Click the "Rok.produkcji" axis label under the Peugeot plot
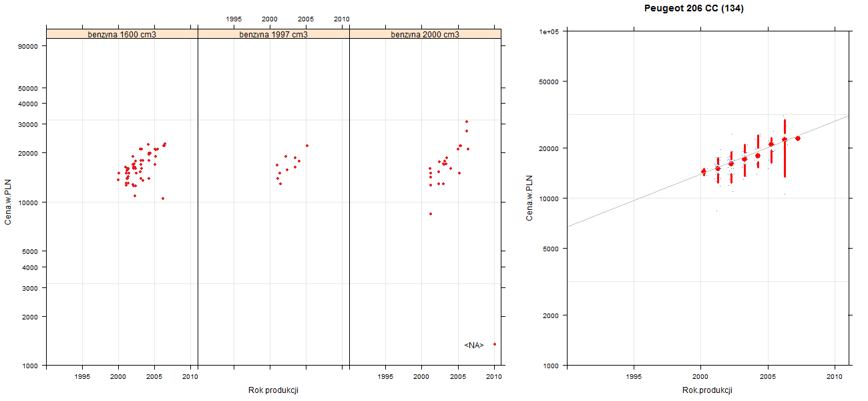 click(x=708, y=390)
